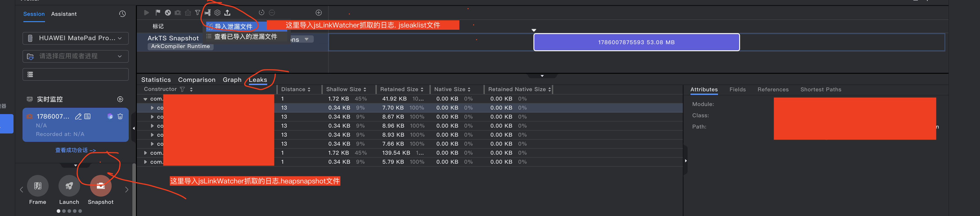Image resolution: width=980 pixels, height=216 pixels.
Task: Open the filter funnel in toolbar
Action: (197, 13)
